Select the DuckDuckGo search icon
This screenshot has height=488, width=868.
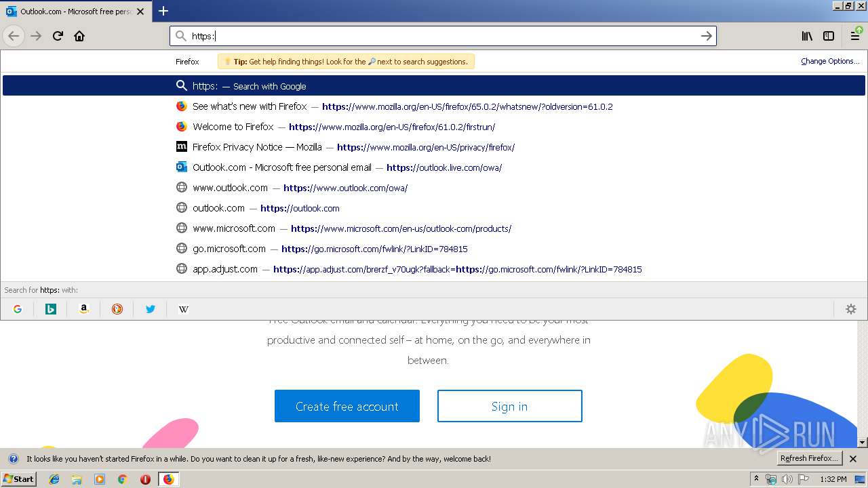[117, 308]
